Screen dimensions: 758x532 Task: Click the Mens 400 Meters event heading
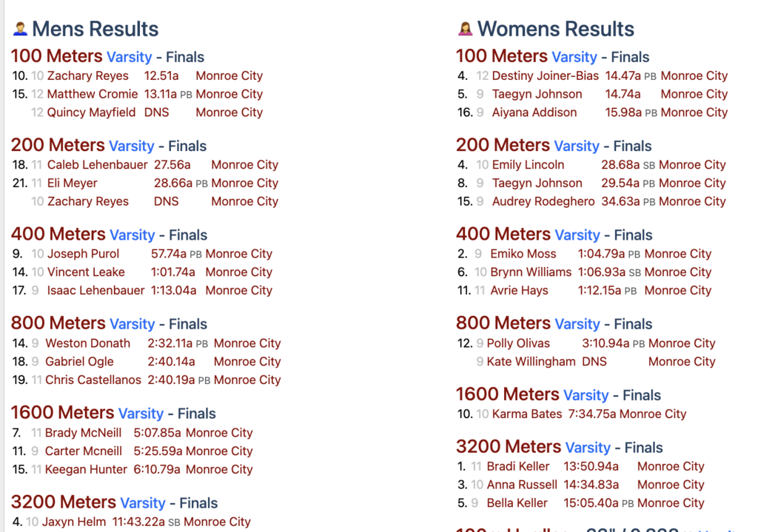pos(58,235)
